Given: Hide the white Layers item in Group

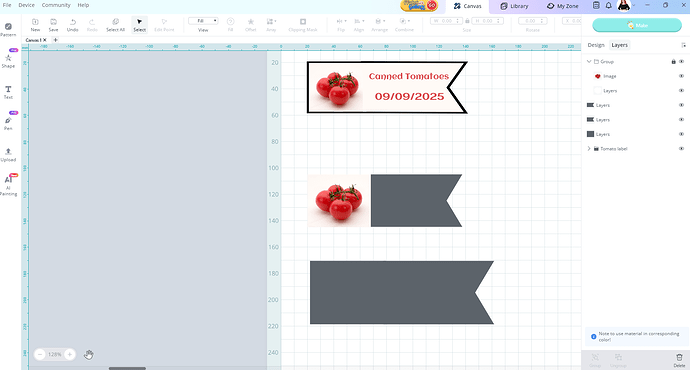Looking at the screenshot, I should click(x=681, y=91).
